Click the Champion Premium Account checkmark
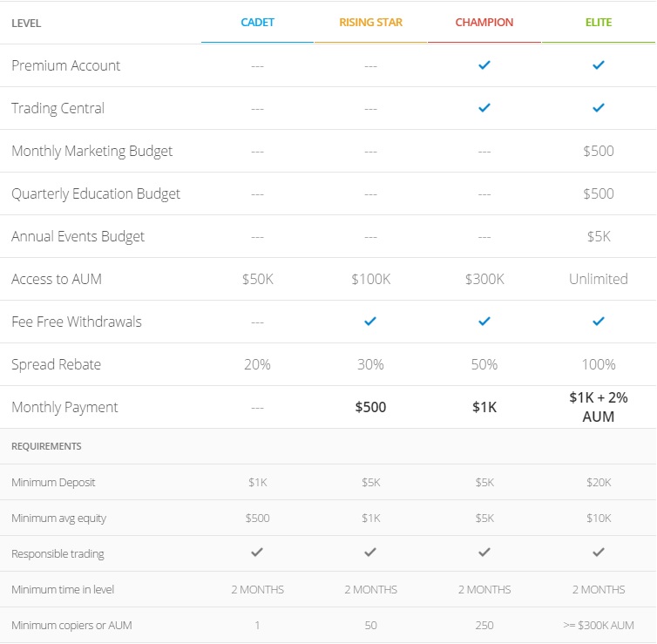Viewport: 657px width, 644px height. (484, 65)
